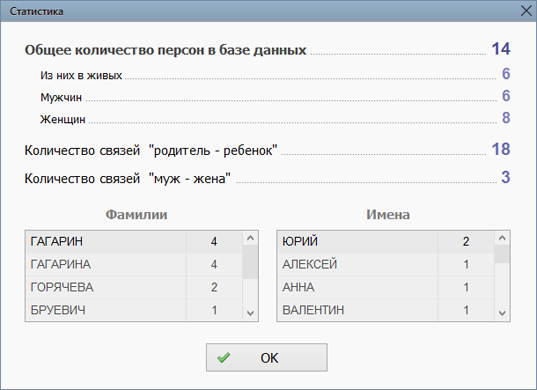
Task: Click the муж - жена links value 3
Action: (506, 177)
